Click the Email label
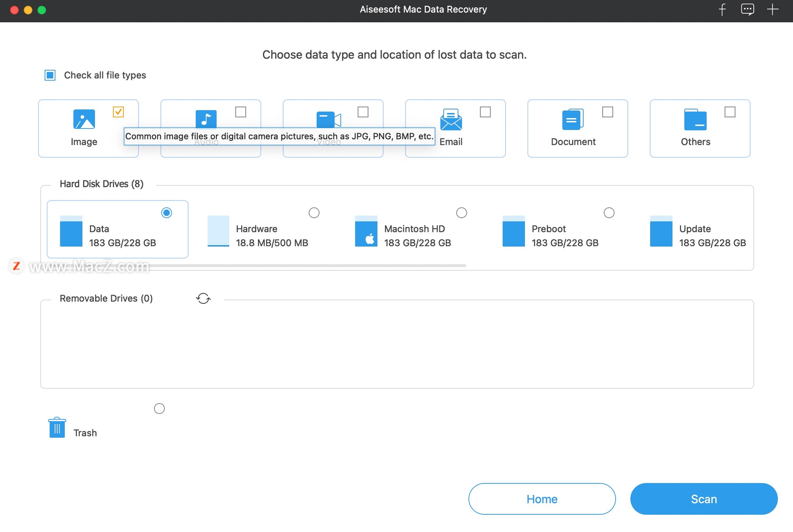The image size is (793, 532). [451, 142]
